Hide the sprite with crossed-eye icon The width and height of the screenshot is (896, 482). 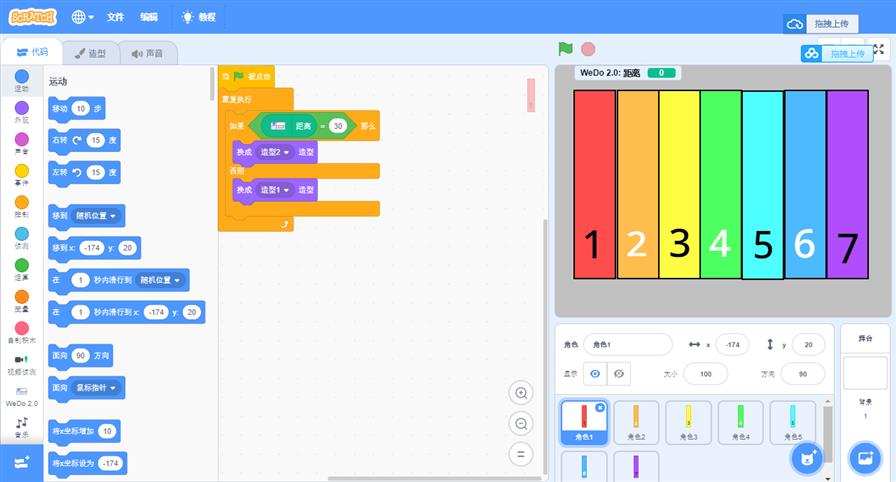coord(619,373)
